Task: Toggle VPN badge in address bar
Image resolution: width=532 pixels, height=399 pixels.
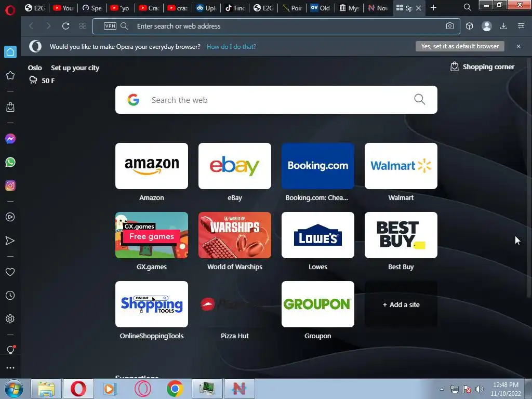Action: click(110, 26)
